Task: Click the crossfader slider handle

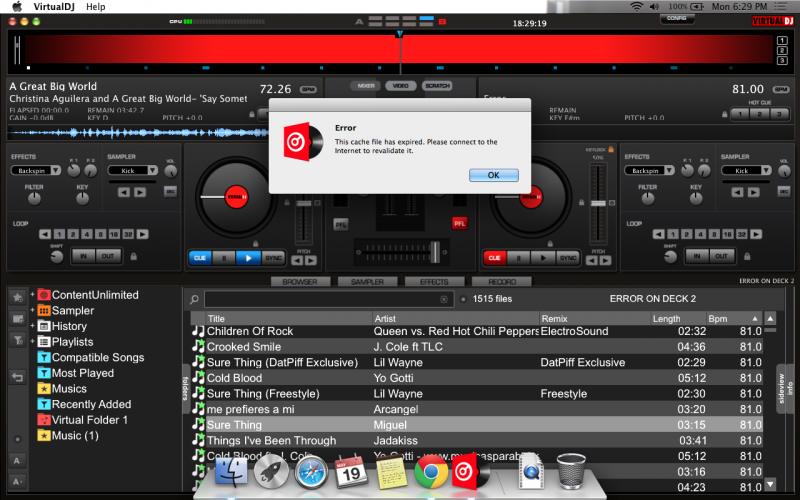Action: tap(435, 252)
